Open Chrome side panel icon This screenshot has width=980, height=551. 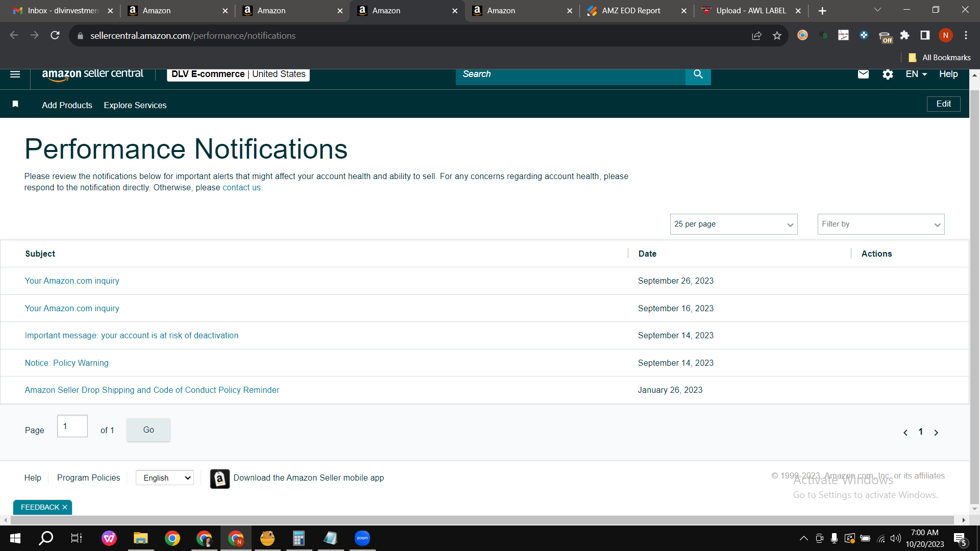(x=925, y=35)
